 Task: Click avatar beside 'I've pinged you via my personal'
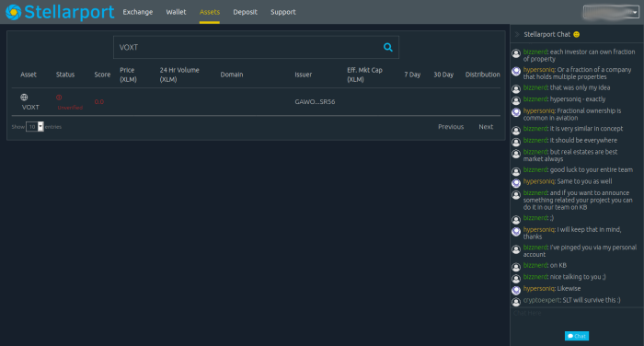[516, 249]
